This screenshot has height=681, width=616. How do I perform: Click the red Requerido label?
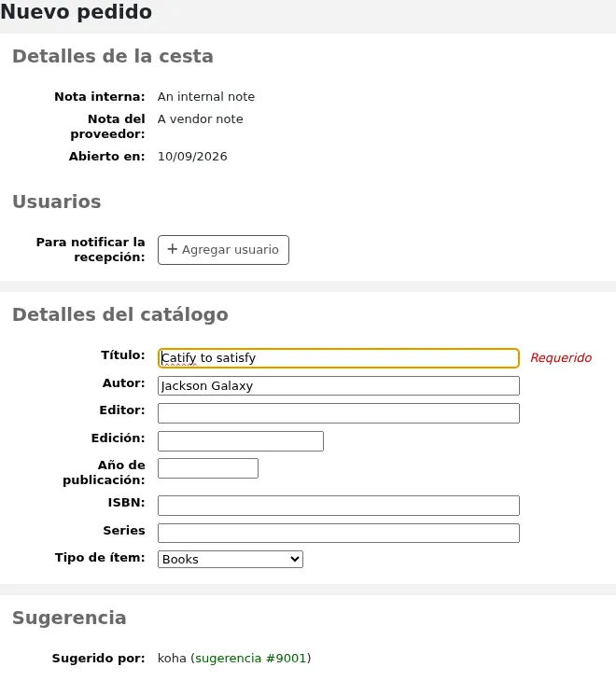point(561,358)
